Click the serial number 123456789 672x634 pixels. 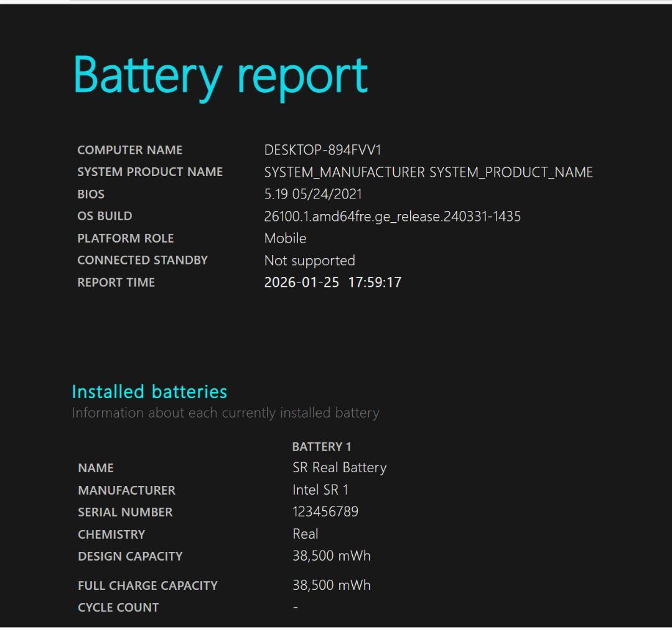(x=325, y=512)
